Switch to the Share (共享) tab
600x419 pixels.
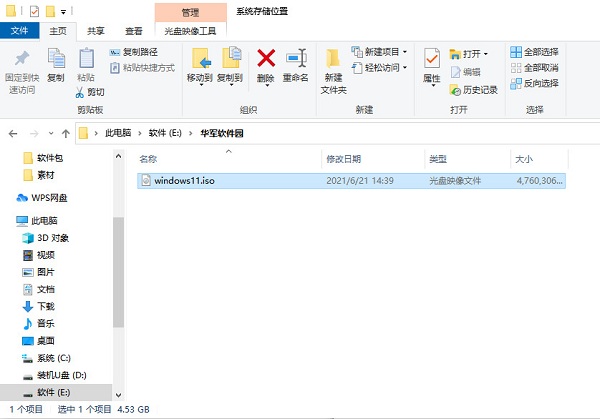96,31
